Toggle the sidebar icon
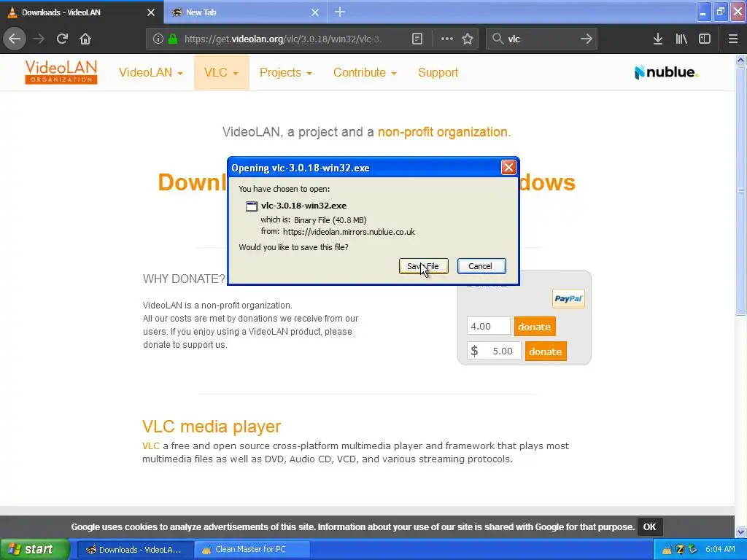The image size is (747, 560). pos(705,39)
